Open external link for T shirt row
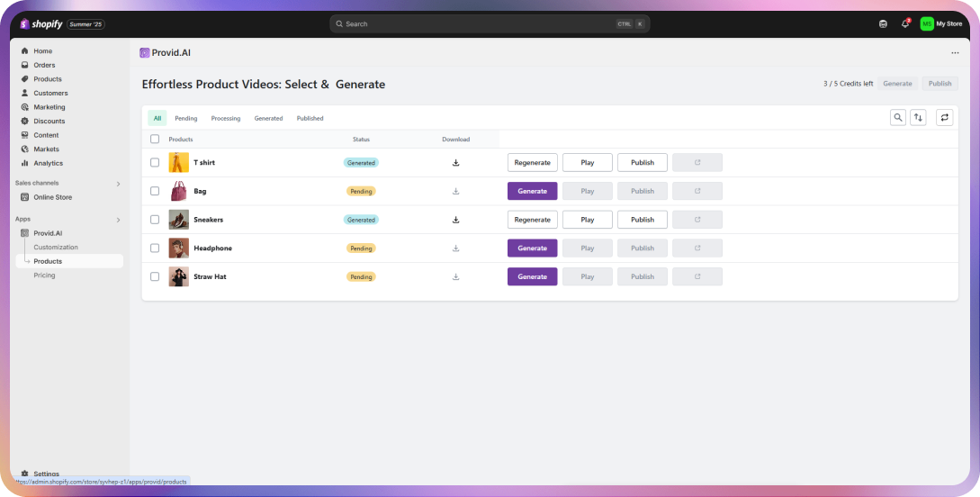The height and width of the screenshot is (497, 980). pyautogui.click(x=697, y=163)
